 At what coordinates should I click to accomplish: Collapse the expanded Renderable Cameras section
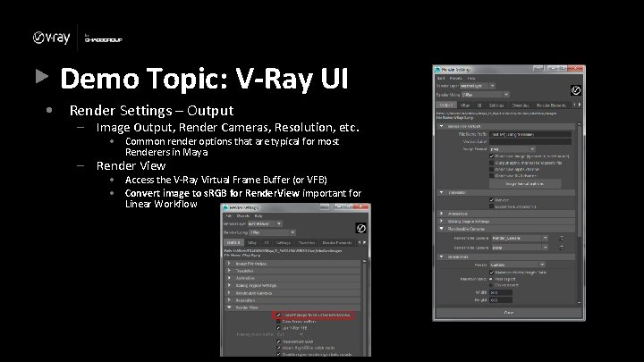coord(442,229)
